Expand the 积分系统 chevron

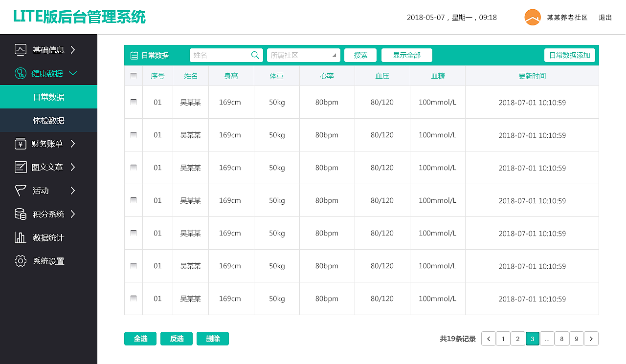(72, 214)
